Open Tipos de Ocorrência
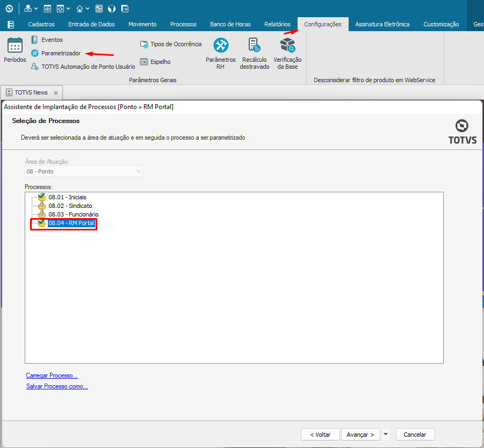Screen dimensions: 484x448 point(176,44)
